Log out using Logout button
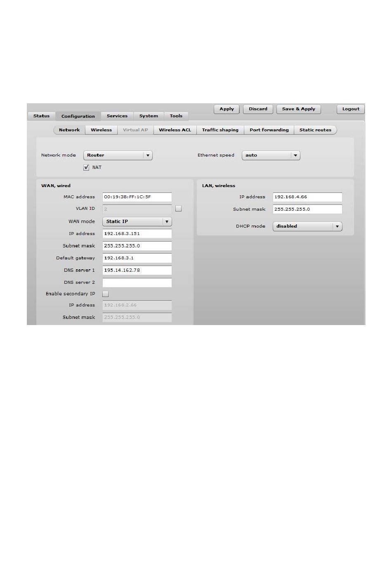This screenshot has width=392, height=577. (351, 109)
